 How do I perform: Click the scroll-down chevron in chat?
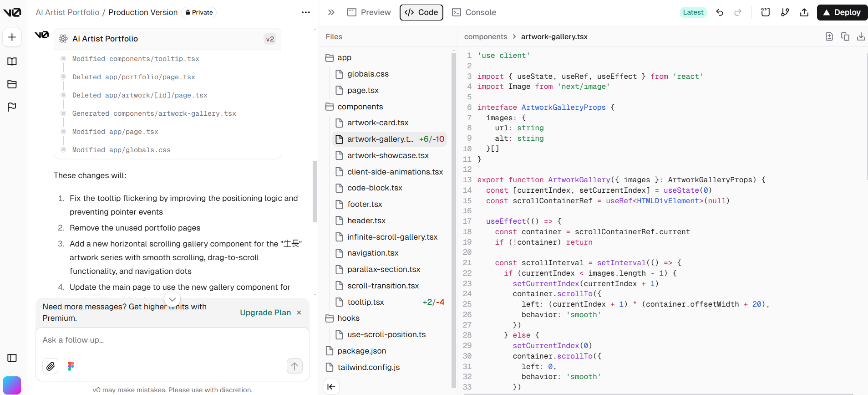coord(172,299)
